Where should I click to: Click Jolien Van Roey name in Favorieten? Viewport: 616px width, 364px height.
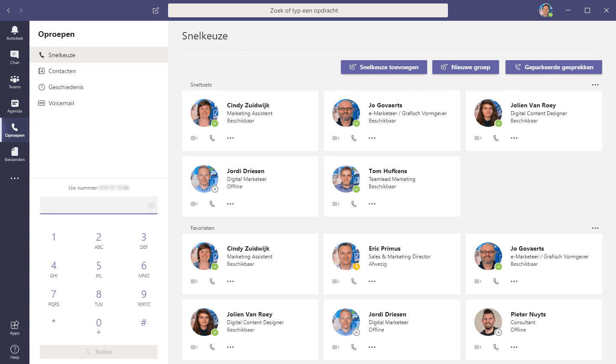pos(250,314)
